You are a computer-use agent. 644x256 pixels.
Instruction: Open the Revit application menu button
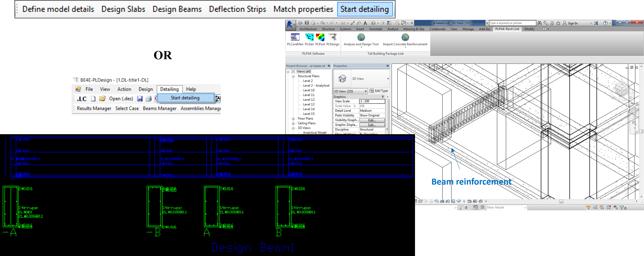(291, 25)
